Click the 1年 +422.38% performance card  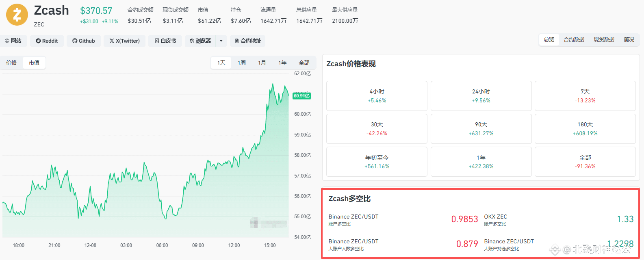(x=481, y=162)
